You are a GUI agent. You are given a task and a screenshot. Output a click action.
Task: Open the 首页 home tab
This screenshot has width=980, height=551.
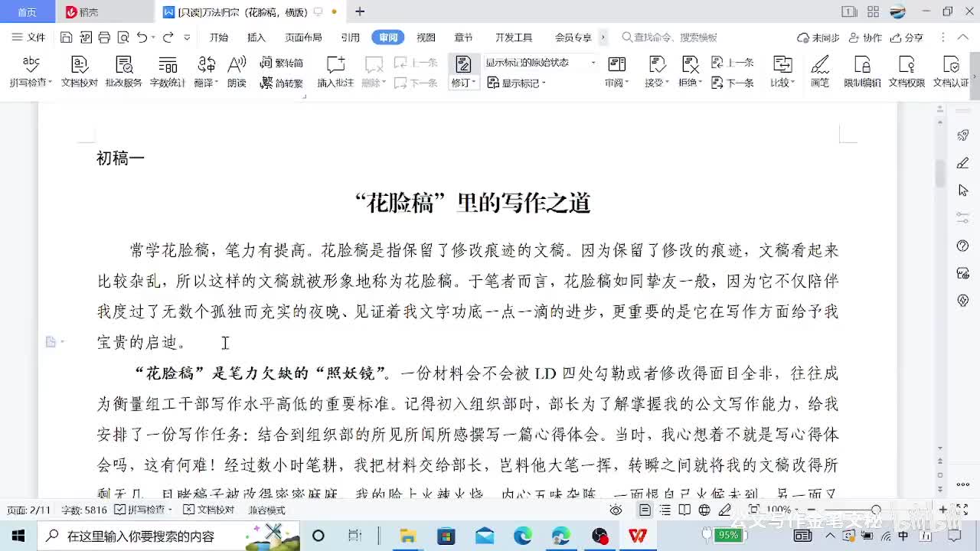pos(27,11)
